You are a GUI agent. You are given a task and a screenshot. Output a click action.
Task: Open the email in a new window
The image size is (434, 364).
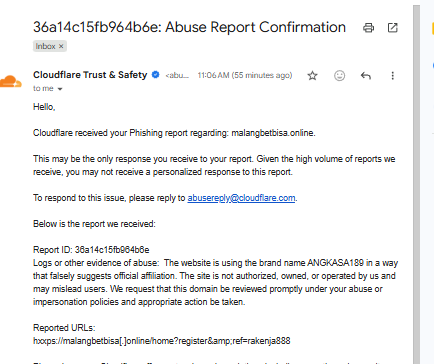click(x=393, y=28)
